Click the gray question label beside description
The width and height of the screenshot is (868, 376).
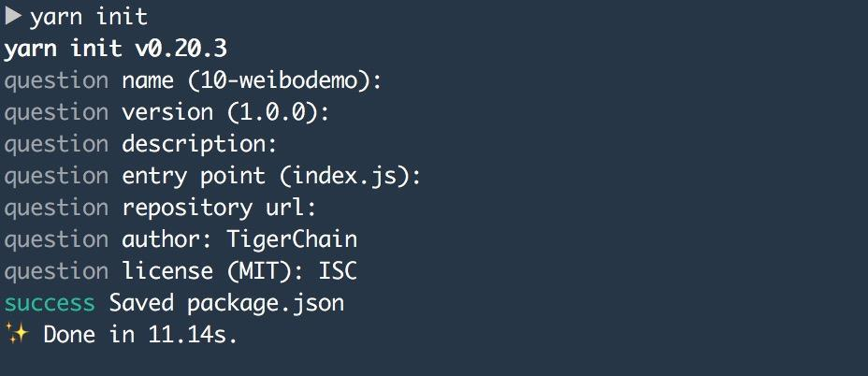[56, 145]
